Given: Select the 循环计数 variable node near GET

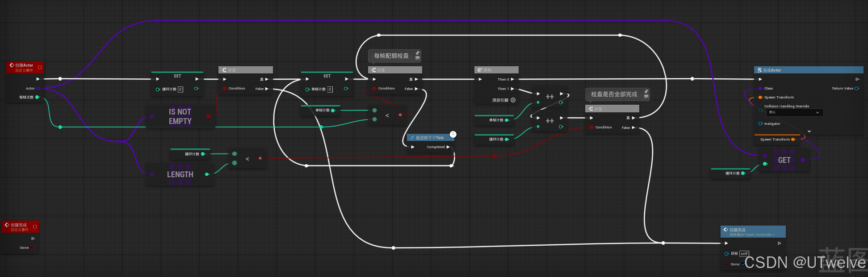Looking at the screenshot, I should [731, 173].
